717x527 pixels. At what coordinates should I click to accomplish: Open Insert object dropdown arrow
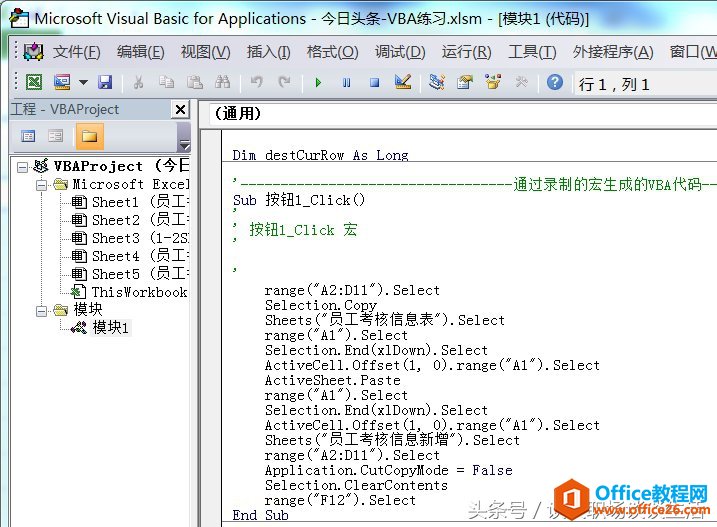pyautogui.click(x=83, y=83)
